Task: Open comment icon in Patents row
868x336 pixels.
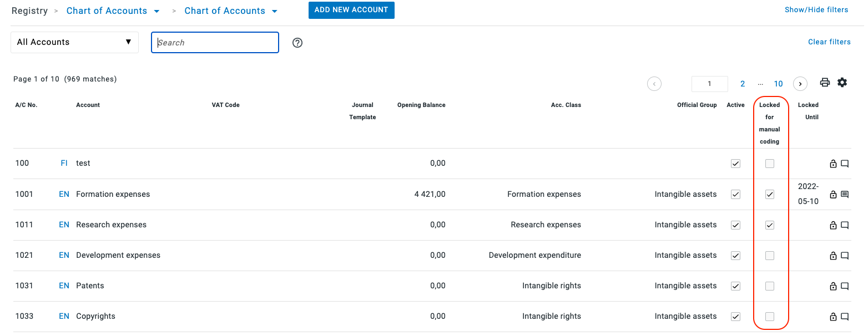Action: pyautogui.click(x=845, y=286)
